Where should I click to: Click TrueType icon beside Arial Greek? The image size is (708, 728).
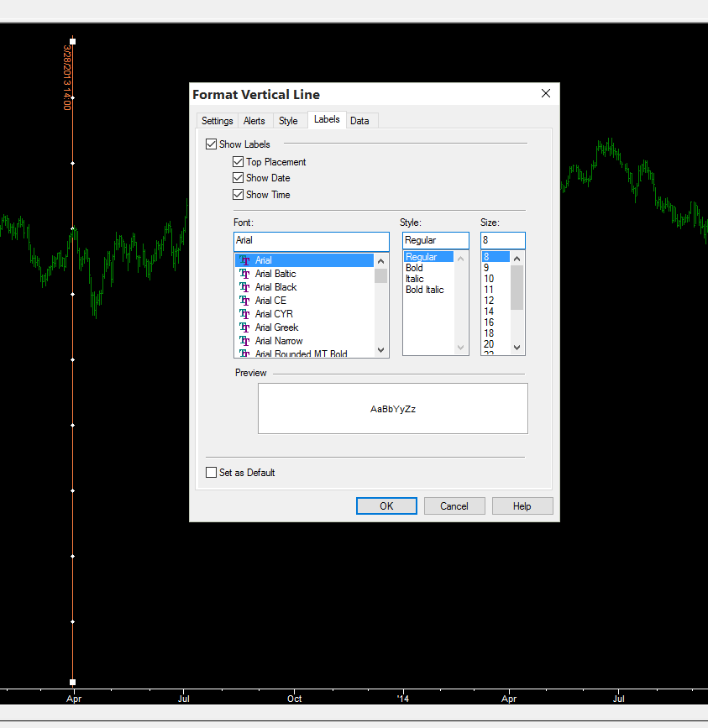point(244,327)
